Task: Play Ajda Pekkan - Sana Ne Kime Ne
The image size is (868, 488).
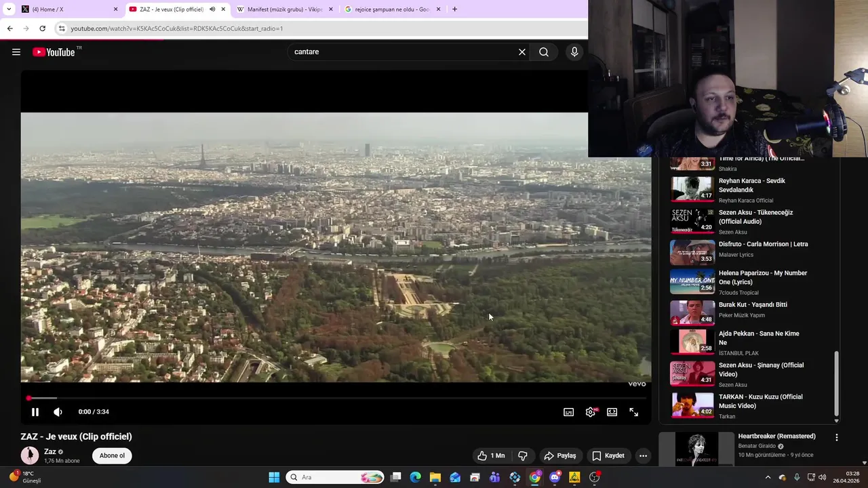Action: pyautogui.click(x=692, y=342)
